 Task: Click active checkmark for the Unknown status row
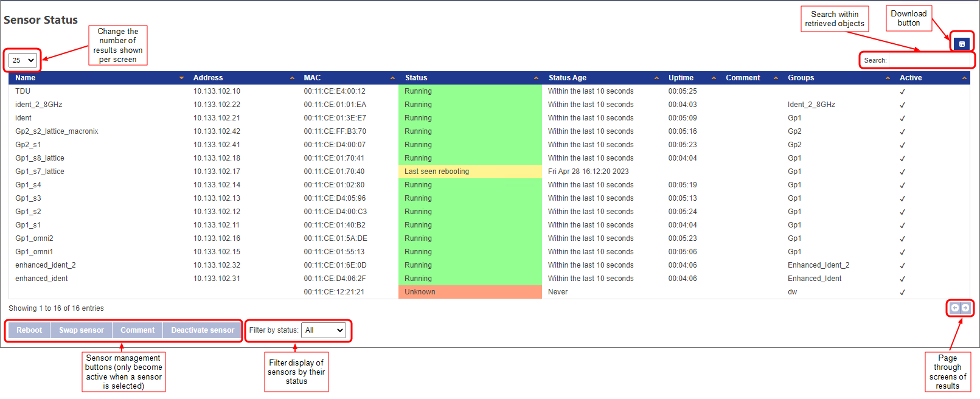[902, 293]
